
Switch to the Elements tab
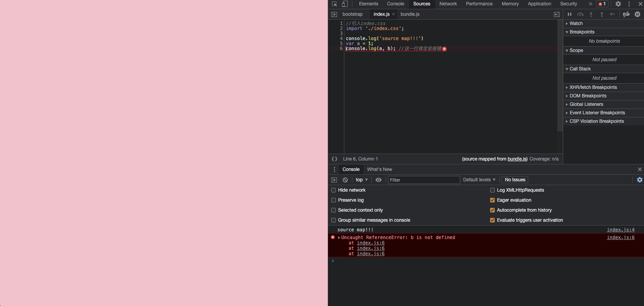(x=369, y=4)
